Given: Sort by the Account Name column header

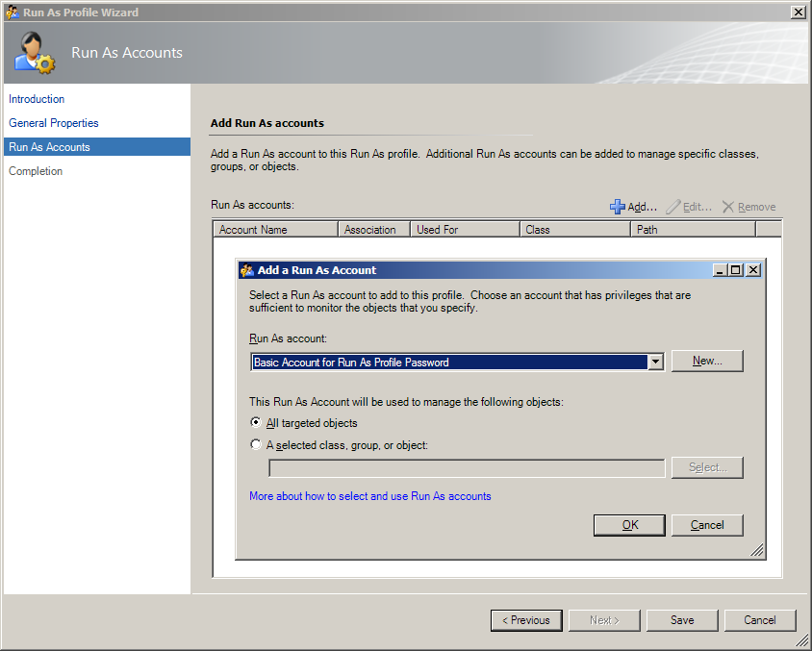Looking at the screenshot, I should tap(275, 229).
